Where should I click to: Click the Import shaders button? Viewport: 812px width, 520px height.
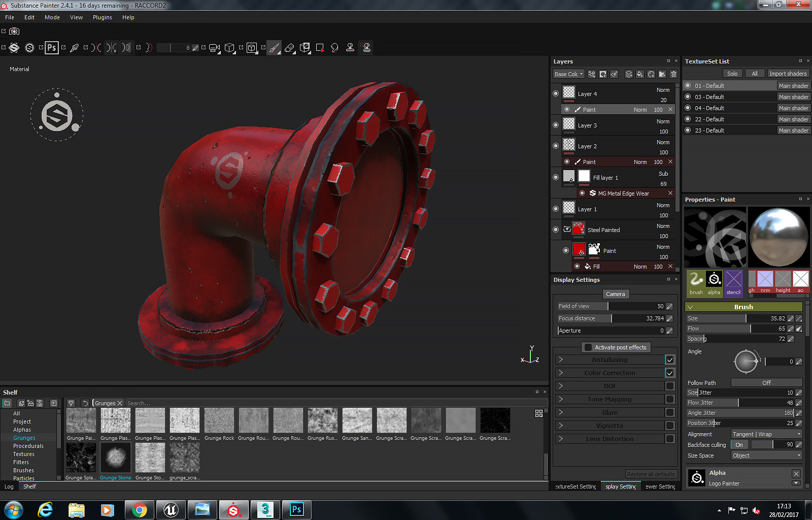pyautogui.click(x=788, y=74)
